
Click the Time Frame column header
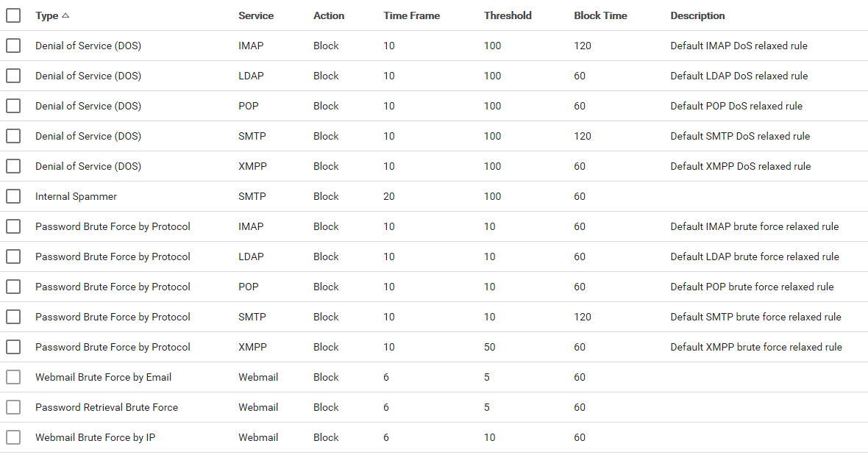411,15
